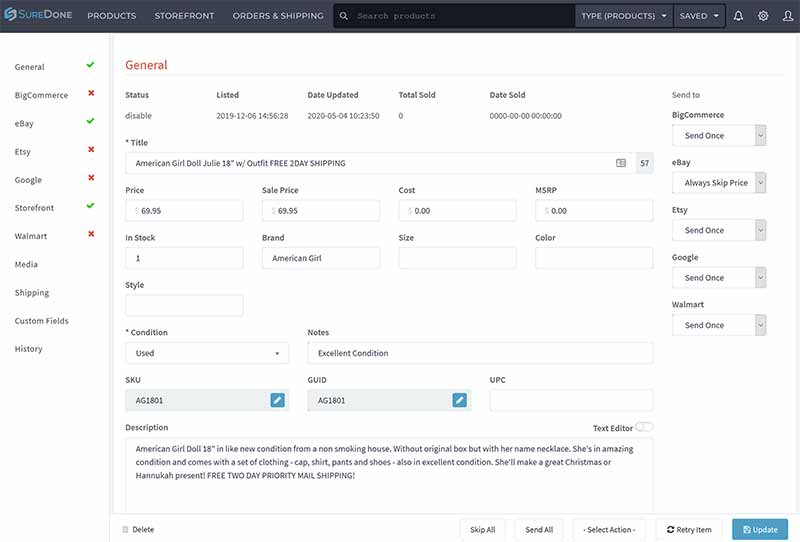The width and height of the screenshot is (800, 542).
Task: Click the Retry Item button
Action: click(x=689, y=530)
